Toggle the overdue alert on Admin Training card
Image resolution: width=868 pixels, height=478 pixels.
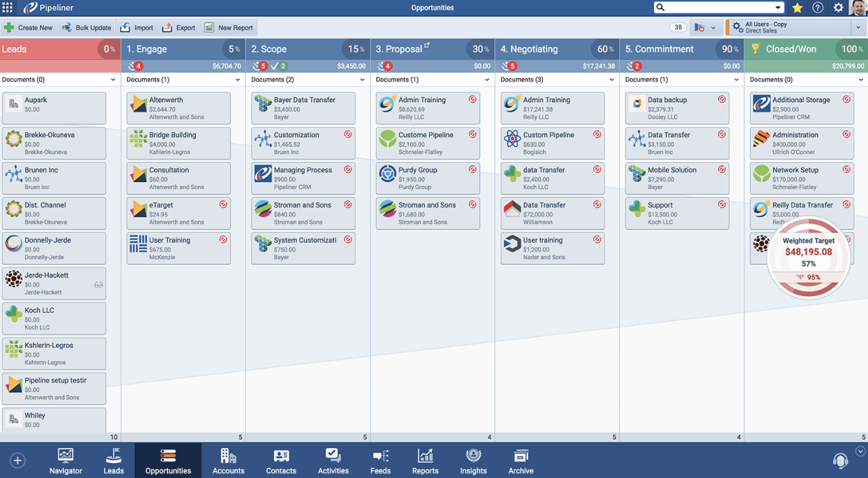click(x=472, y=99)
